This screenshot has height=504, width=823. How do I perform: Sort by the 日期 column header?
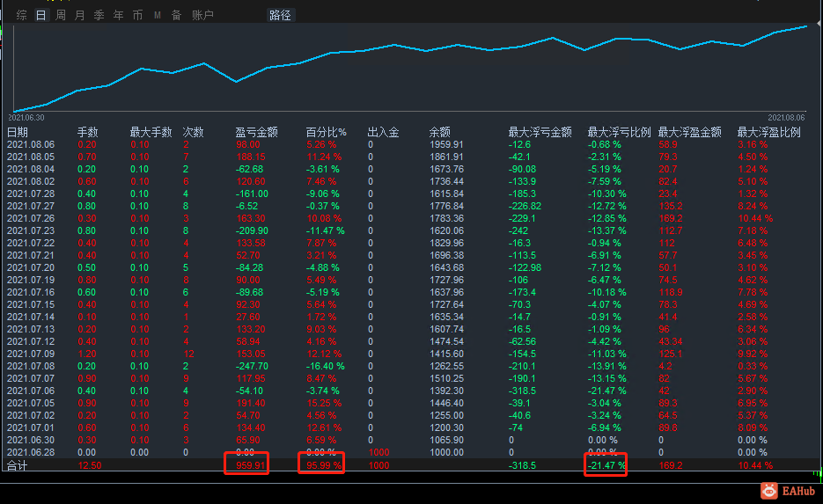click(18, 132)
